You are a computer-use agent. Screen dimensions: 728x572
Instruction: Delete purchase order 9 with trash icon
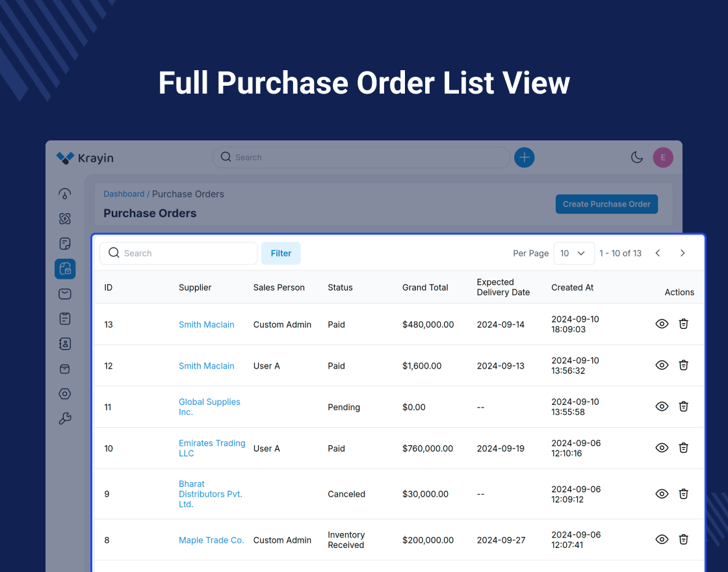pyautogui.click(x=683, y=493)
